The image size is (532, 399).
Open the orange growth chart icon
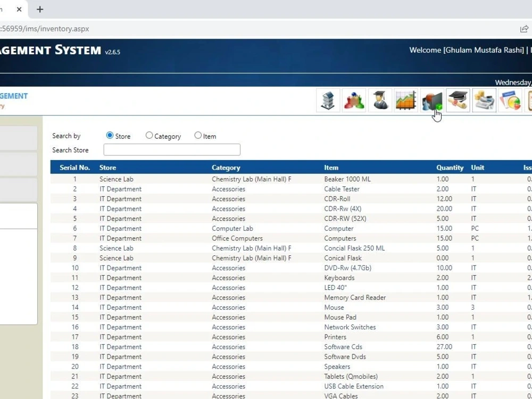pyautogui.click(x=406, y=101)
